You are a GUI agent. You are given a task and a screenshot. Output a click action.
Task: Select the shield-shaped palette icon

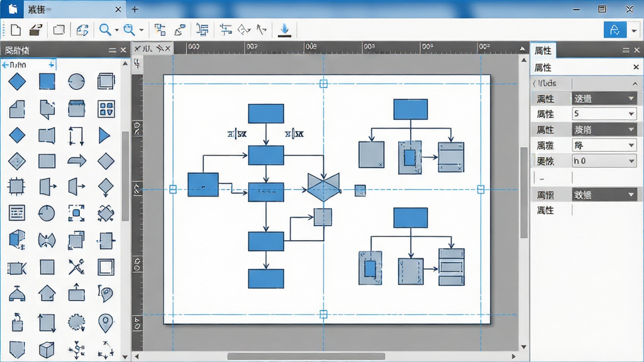17,350
